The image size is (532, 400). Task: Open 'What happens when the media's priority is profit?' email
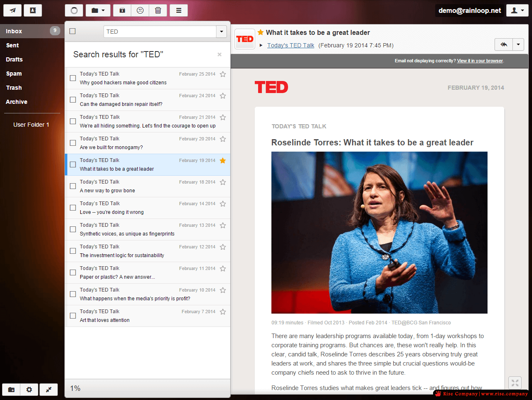click(x=148, y=294)
